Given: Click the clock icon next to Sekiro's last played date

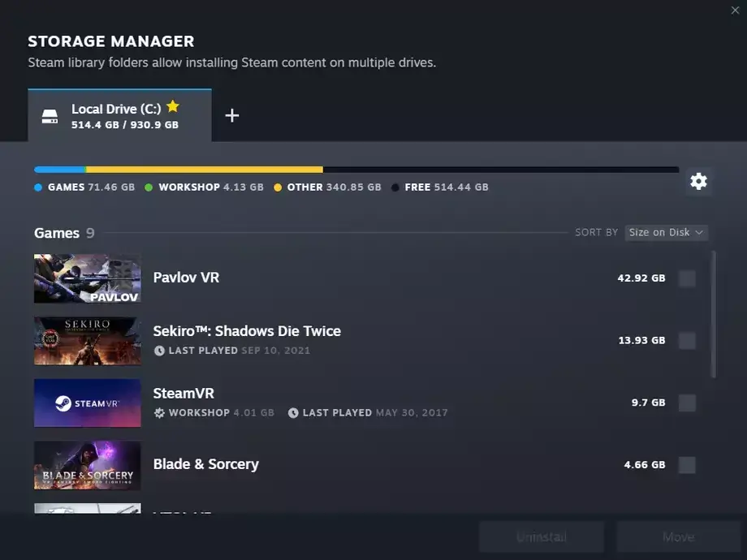Looking at the screenshot, I should [x=161, y=350].
